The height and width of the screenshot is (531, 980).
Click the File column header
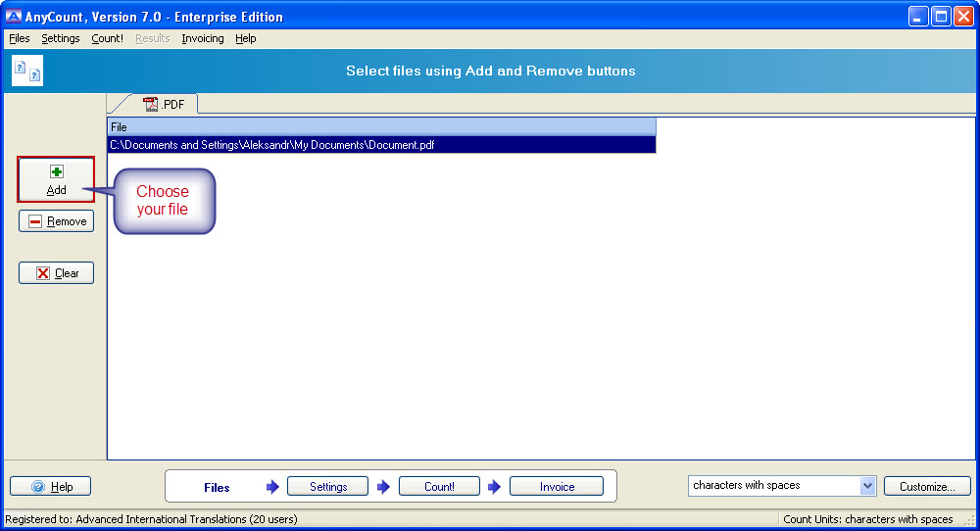tap(382, 126)
